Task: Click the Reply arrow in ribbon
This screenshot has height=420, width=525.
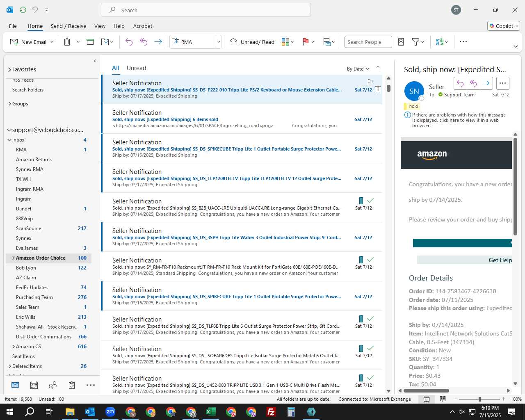Action: coord(129,42)
